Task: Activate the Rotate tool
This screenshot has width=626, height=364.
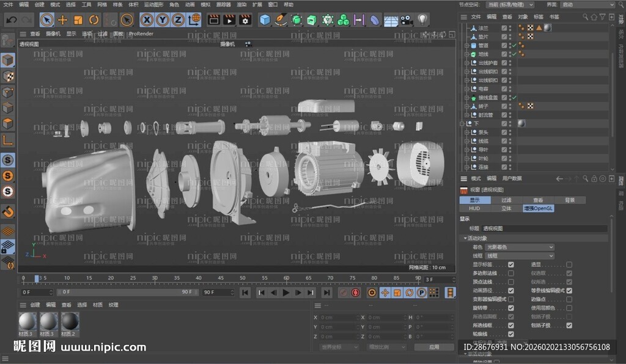Action: click(95, 20)
